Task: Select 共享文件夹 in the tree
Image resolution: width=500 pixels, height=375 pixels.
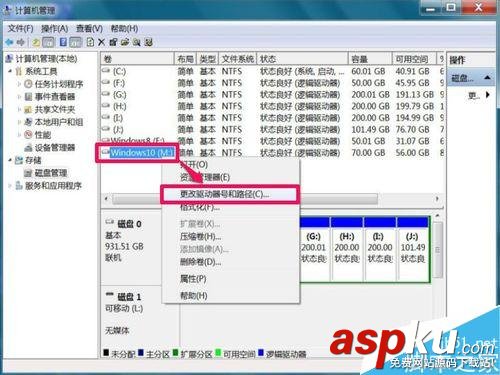Action: [55, 109]
